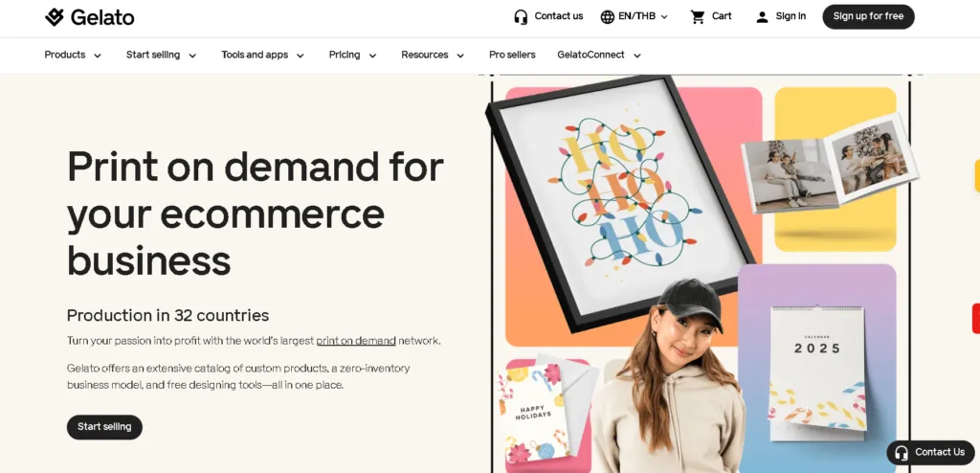Expand the Tools and apps menu
Viewport: 980px width, 473px height.
click(x=262, y=56)
